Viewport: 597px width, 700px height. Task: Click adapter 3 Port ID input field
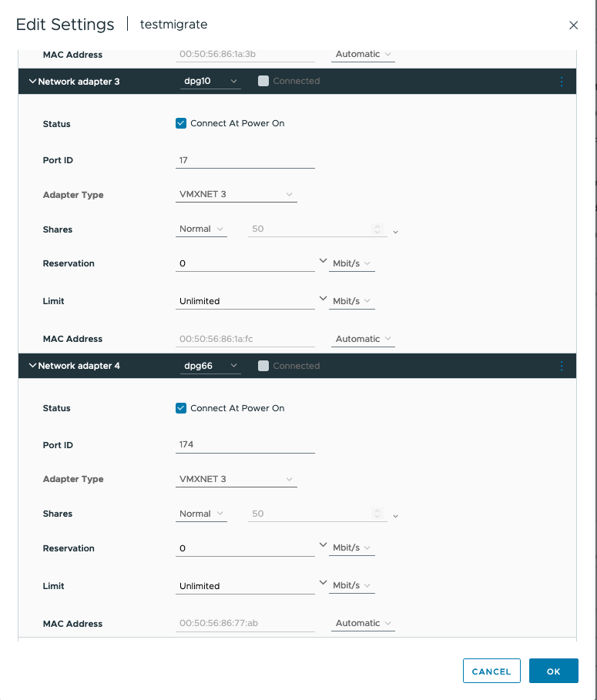tap(245, 160)
